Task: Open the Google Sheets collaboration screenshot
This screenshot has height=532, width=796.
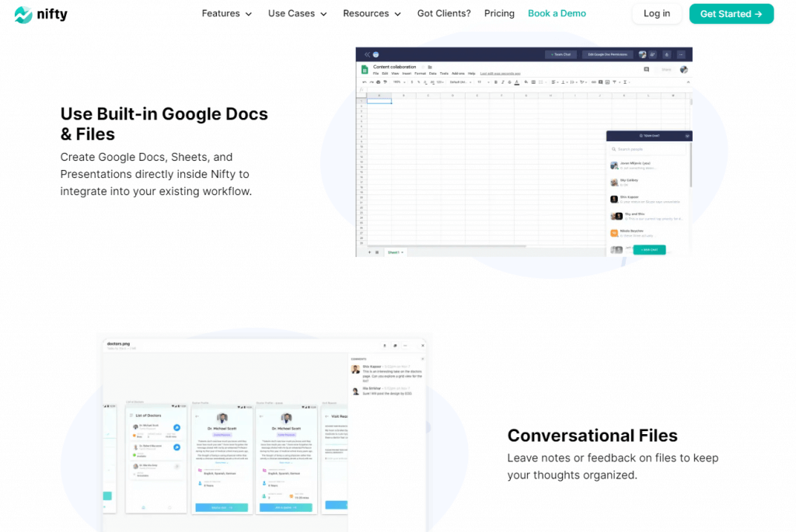Action: [x=524, y=151]
